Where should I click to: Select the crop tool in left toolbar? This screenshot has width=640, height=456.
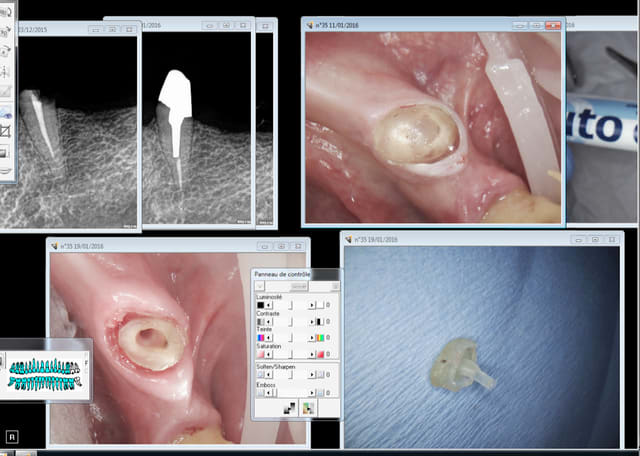tap(5, 131)
